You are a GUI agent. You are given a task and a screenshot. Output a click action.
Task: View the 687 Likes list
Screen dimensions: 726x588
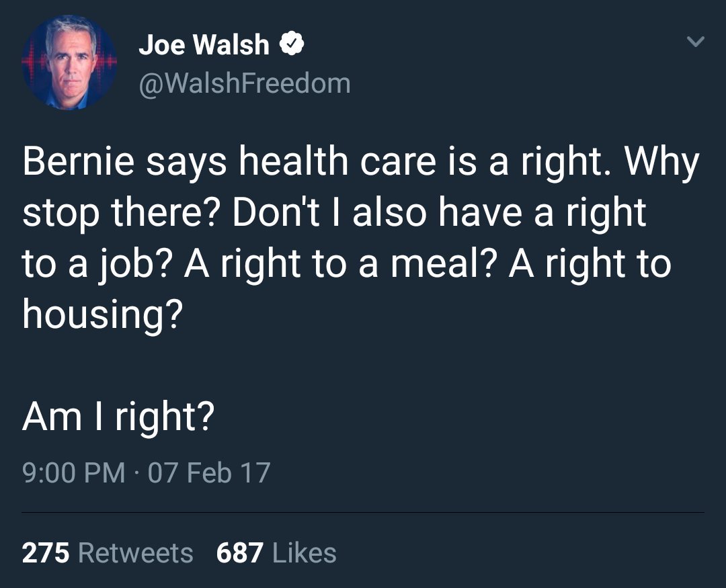[x=276, y=553]
